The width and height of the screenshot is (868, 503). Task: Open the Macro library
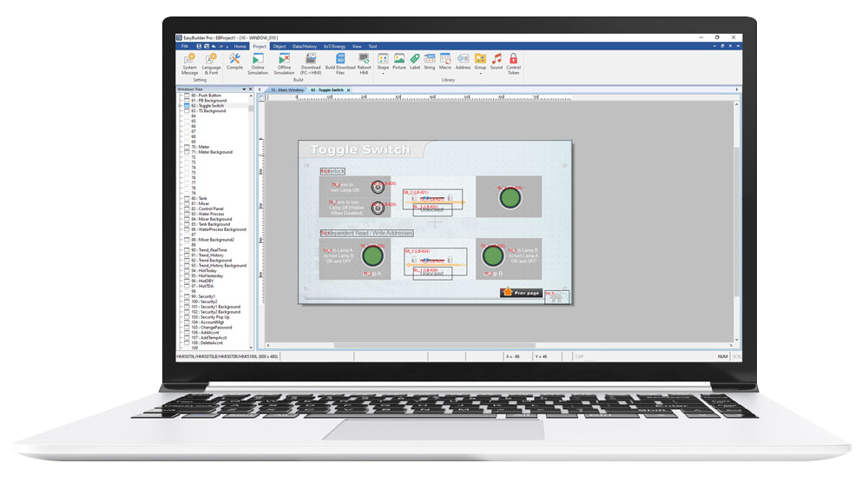(445, 61)
